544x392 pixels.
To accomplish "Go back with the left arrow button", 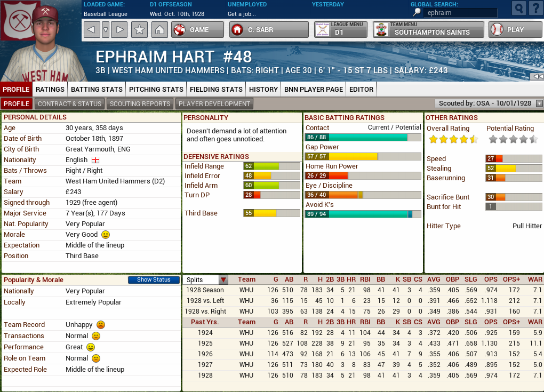I will click(x=92, y=29).
